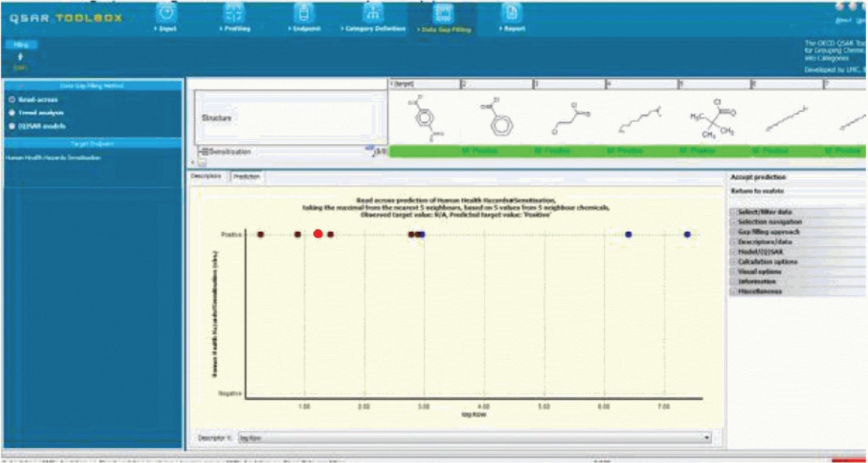Click the Profiling stage icon

[x=235, y=14]
